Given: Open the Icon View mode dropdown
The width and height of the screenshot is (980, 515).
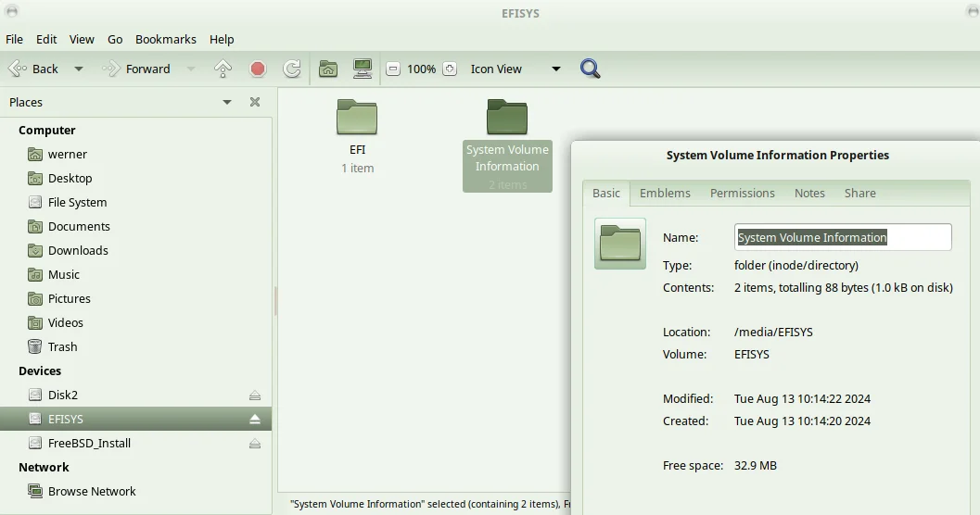Looking at the screenshot, I should click(x=515, y=69).
